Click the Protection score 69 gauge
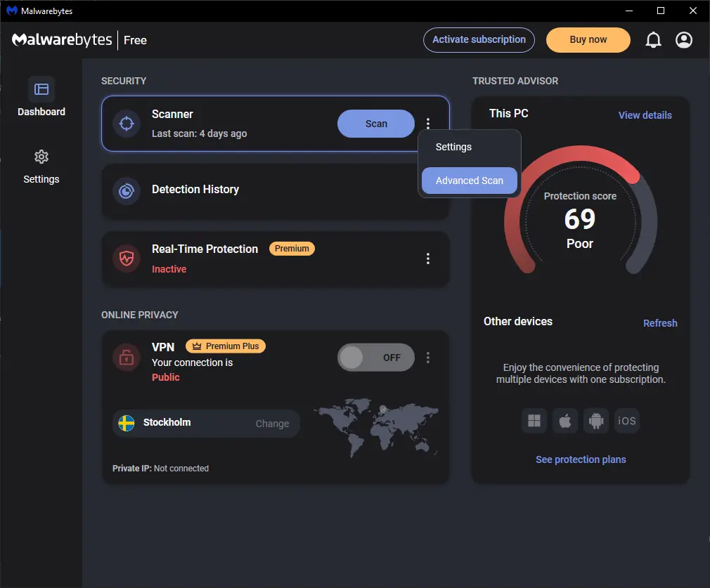The width and height of the screenshot is (710, 588). pyautogui.click(x=580, y=209)
